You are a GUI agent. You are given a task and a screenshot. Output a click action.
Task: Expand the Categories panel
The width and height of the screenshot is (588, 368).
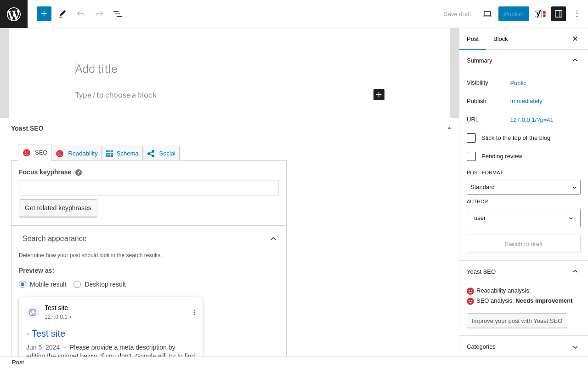point(524,347)
